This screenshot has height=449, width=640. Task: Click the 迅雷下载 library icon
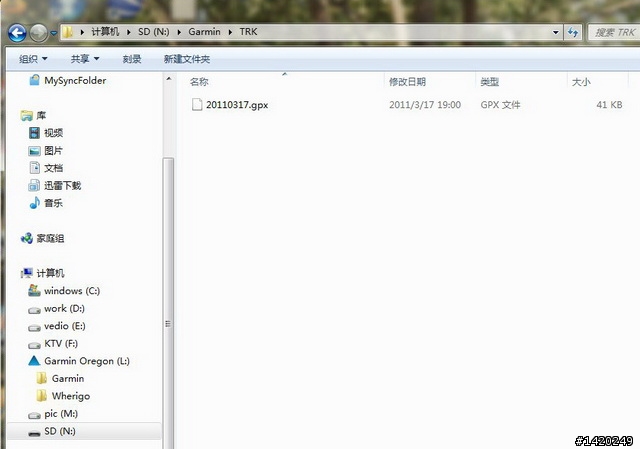tap(34, 186)
